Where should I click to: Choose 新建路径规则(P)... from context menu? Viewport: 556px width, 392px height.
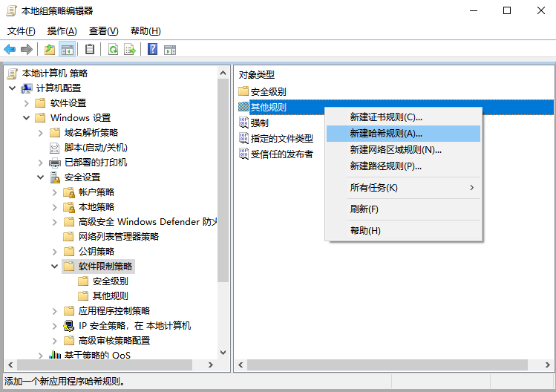click(x=403, y=166)
